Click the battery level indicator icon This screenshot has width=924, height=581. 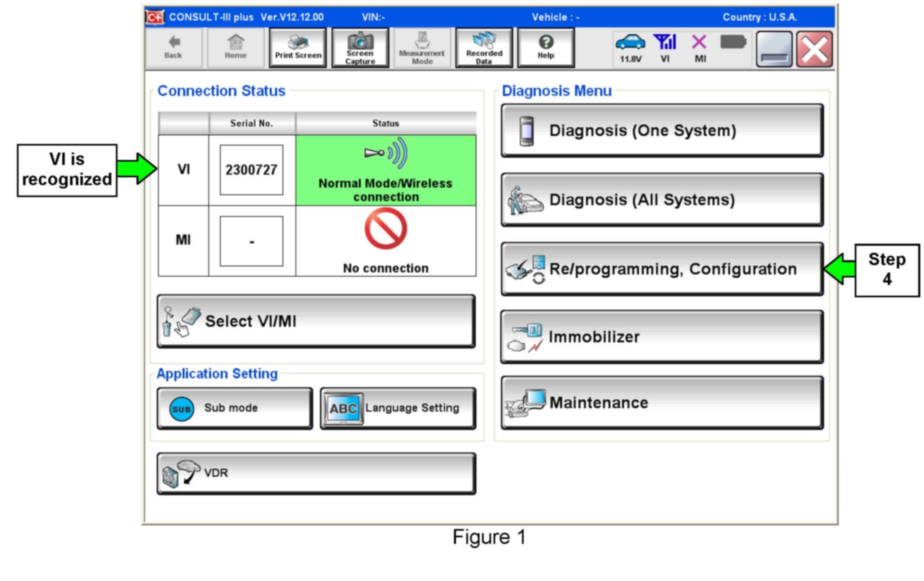[x=733, y=42]
